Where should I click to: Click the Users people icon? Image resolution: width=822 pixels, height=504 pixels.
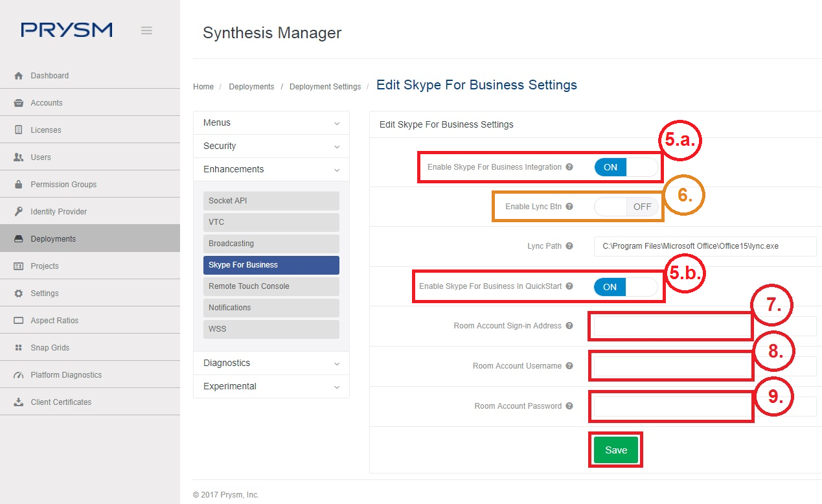18,157
